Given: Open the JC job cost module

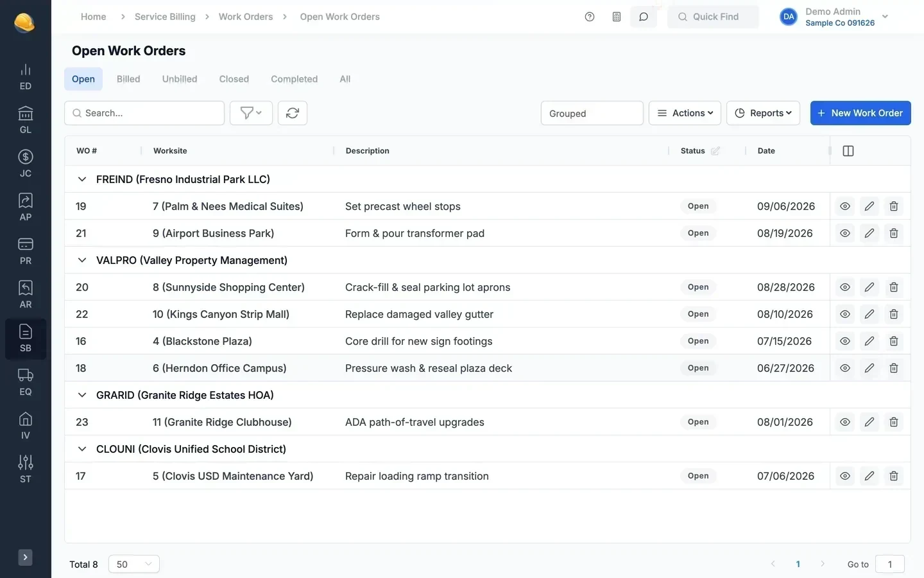Looking at the screenshot, I should click(25, 164).
